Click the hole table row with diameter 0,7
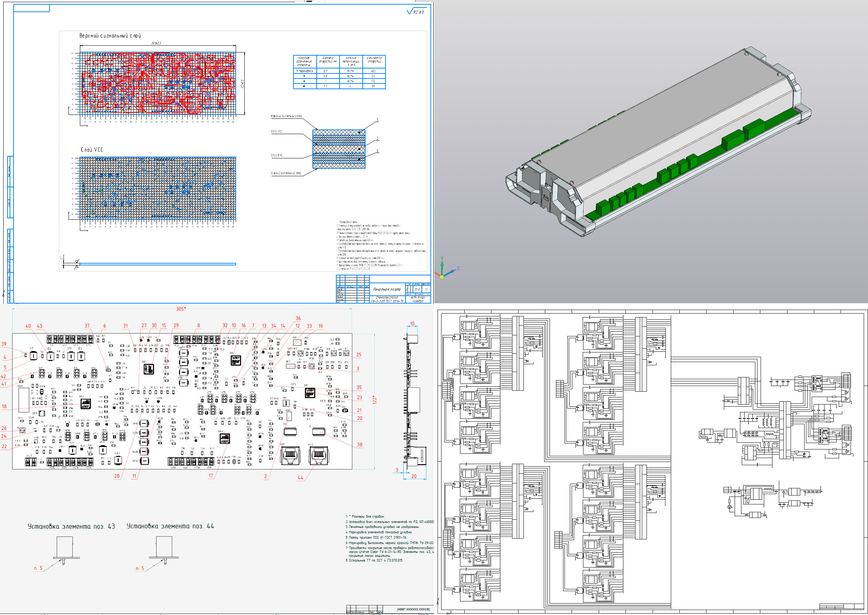The width and height of the screenshot is (868, 615). point(339,71)
